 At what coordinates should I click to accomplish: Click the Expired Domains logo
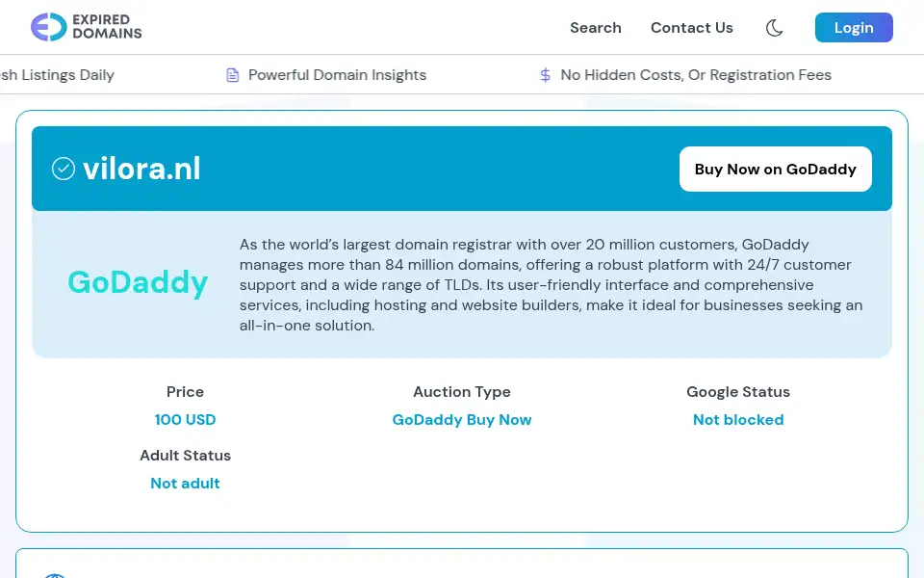click(86, 27)
